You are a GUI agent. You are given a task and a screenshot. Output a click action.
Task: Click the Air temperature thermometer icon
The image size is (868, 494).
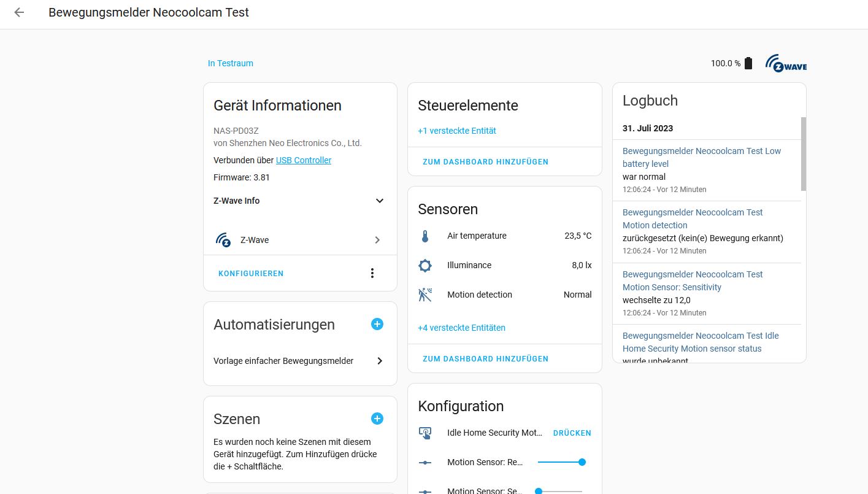pyautogui.click(x=425, y=236)
